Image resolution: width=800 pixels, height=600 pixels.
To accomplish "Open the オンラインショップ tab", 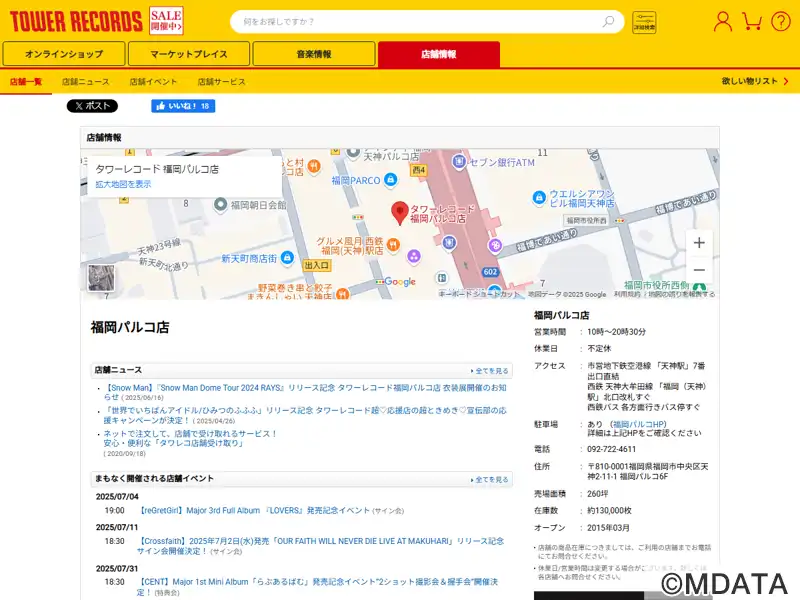I will (x=64, y=54).
